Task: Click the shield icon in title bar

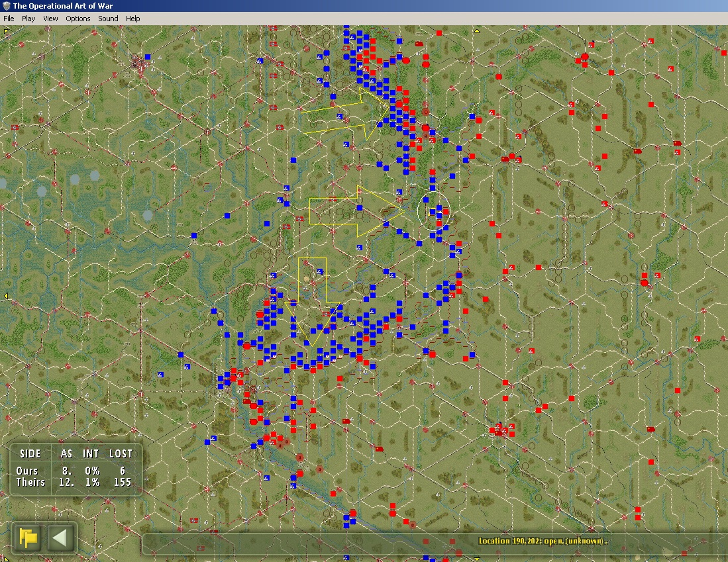Action: tap(6, 6)
